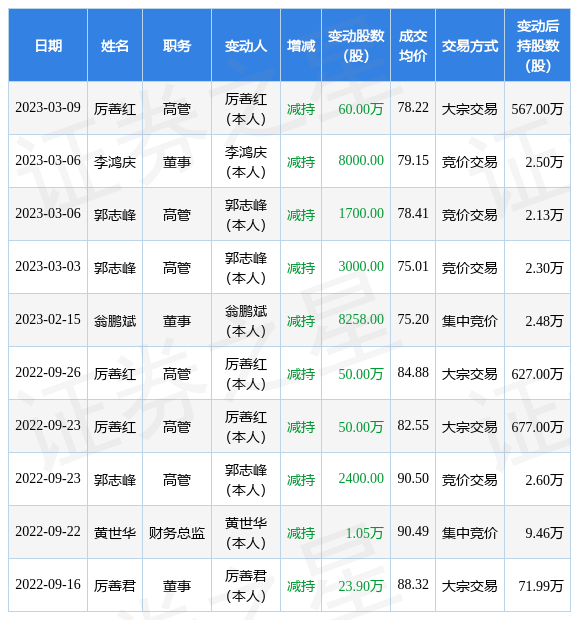This screenshot has height=620, width=571.
Task: Select the 集中竞价 cell for 翁鹏斌
Action: point(469,321)
